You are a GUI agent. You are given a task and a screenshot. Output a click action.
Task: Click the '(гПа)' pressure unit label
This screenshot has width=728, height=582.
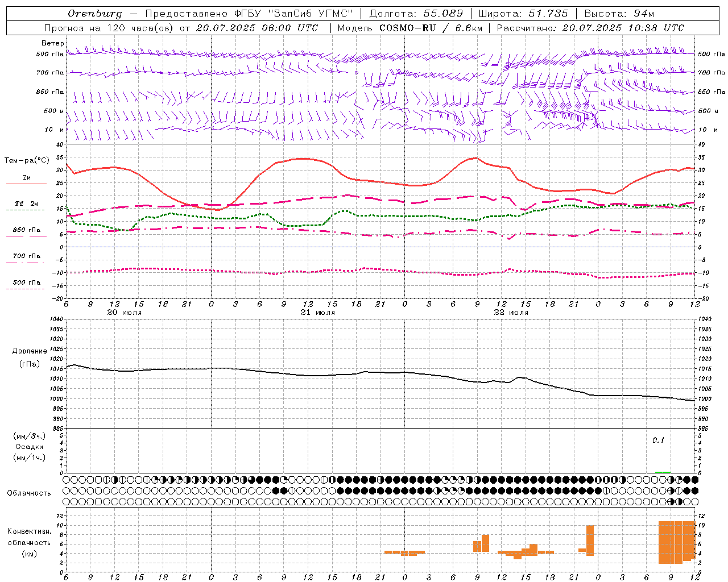pyautogui.click(x=30, y=364)
